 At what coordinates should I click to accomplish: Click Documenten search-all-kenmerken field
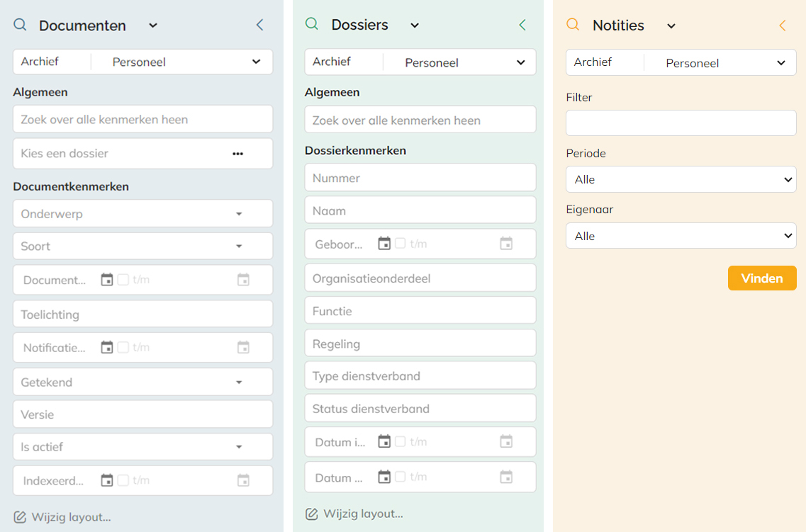(143, 119)
